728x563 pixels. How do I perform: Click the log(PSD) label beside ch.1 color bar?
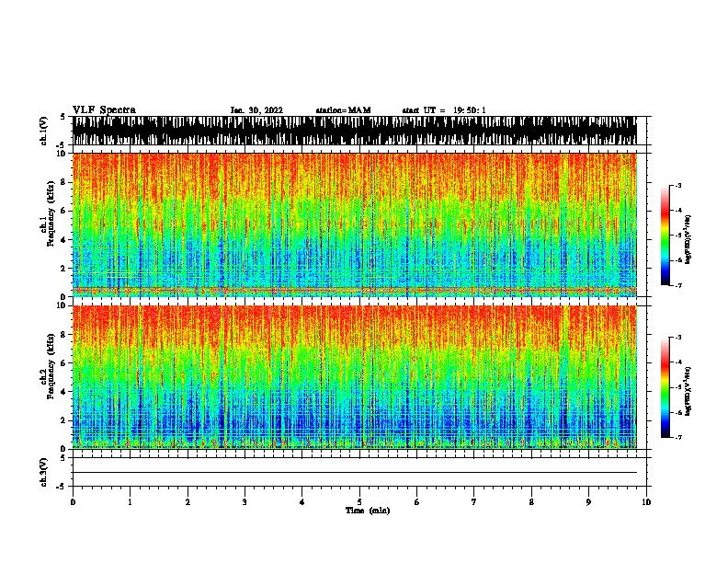click(688, 240)
